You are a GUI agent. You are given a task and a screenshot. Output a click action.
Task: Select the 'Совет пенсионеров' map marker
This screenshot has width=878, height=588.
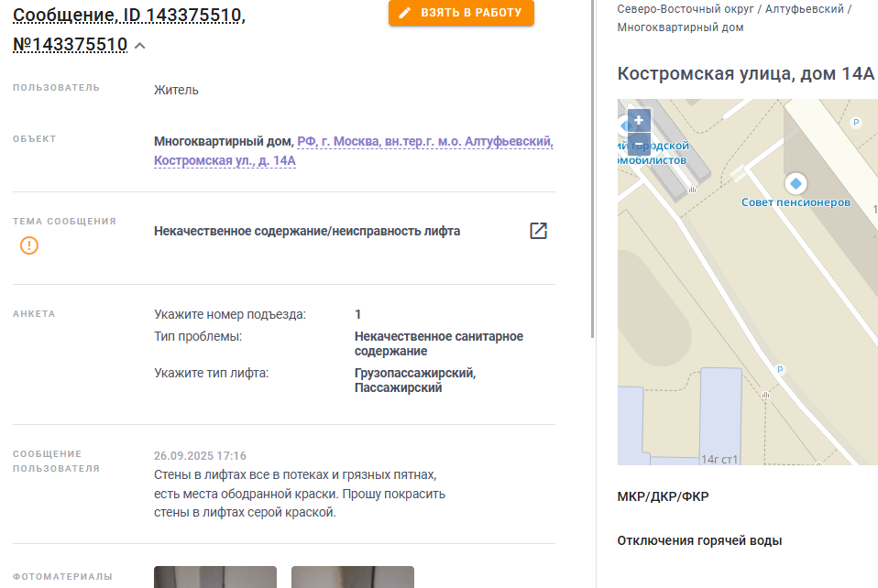tap(796, 183)
